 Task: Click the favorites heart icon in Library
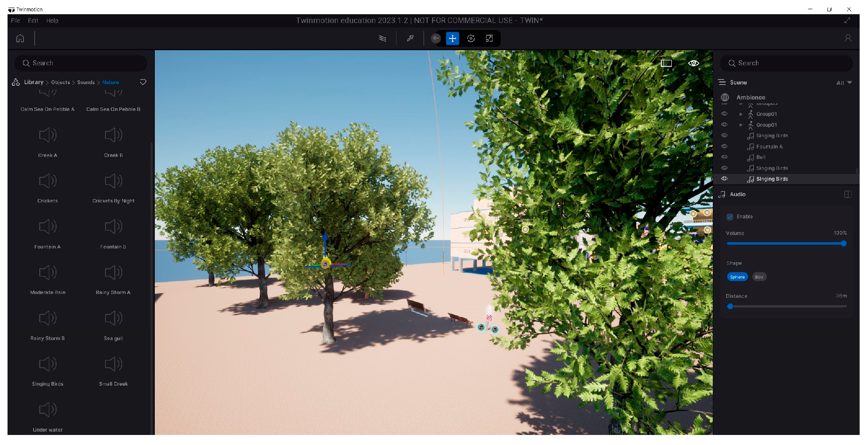coord(143,82)
